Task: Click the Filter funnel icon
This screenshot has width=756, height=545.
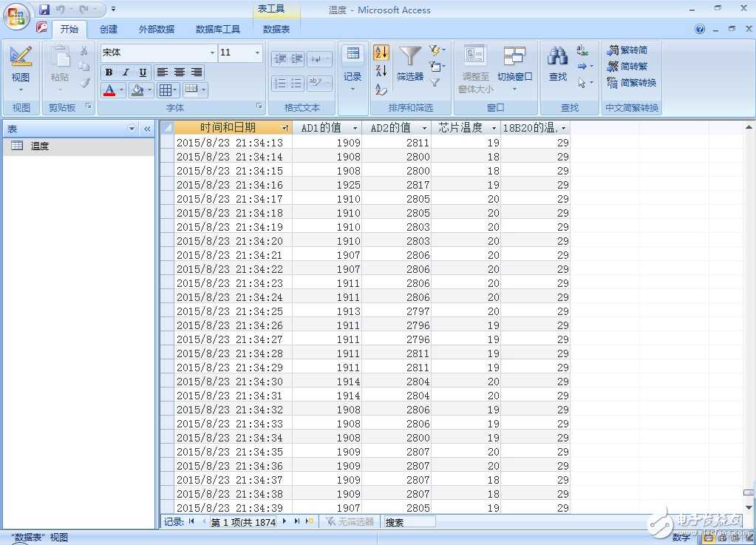Action: pyautogui.click(x=410, y=58)
